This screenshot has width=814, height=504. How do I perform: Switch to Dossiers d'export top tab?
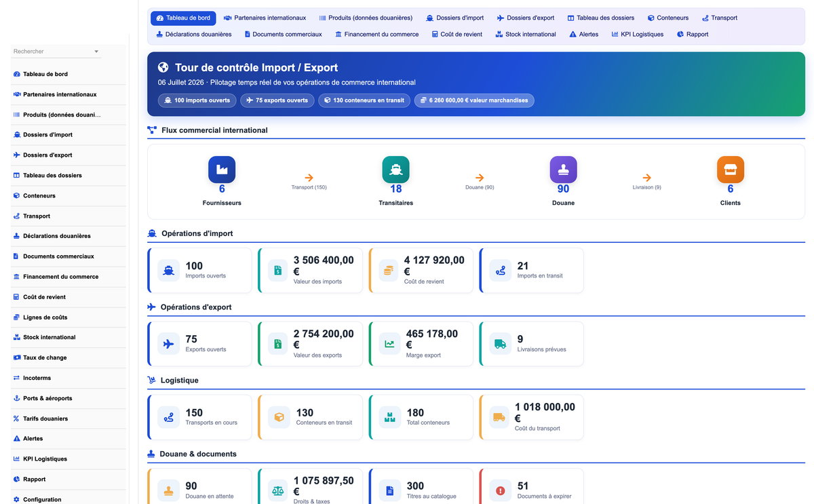point(526,18)
